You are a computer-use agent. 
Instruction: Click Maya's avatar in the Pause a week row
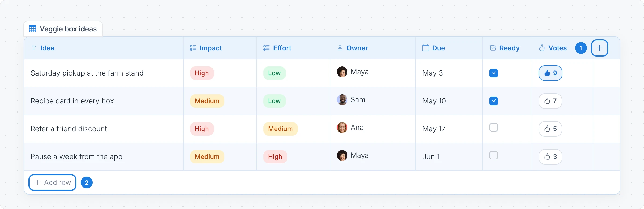click(342, 155)
